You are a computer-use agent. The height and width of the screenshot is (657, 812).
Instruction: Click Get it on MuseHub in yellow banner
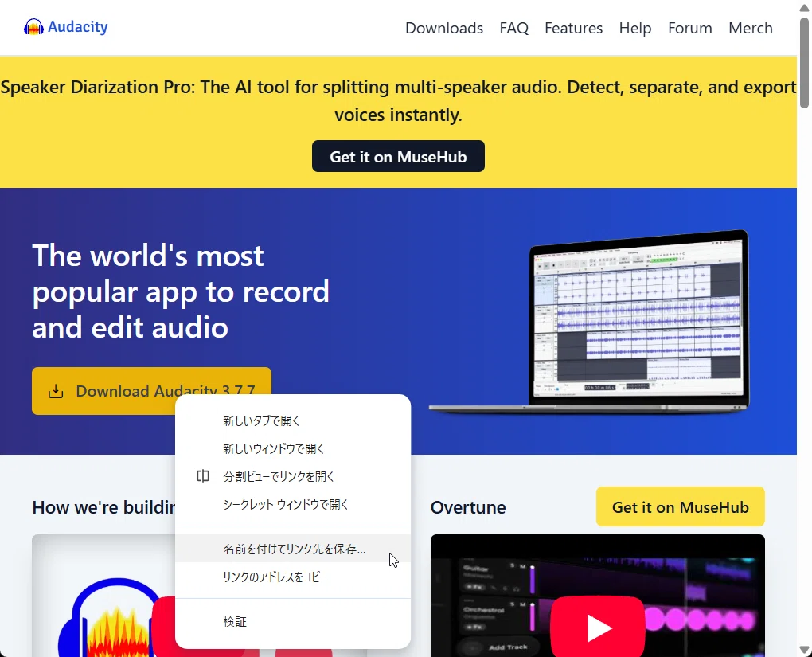pos(398,156)
